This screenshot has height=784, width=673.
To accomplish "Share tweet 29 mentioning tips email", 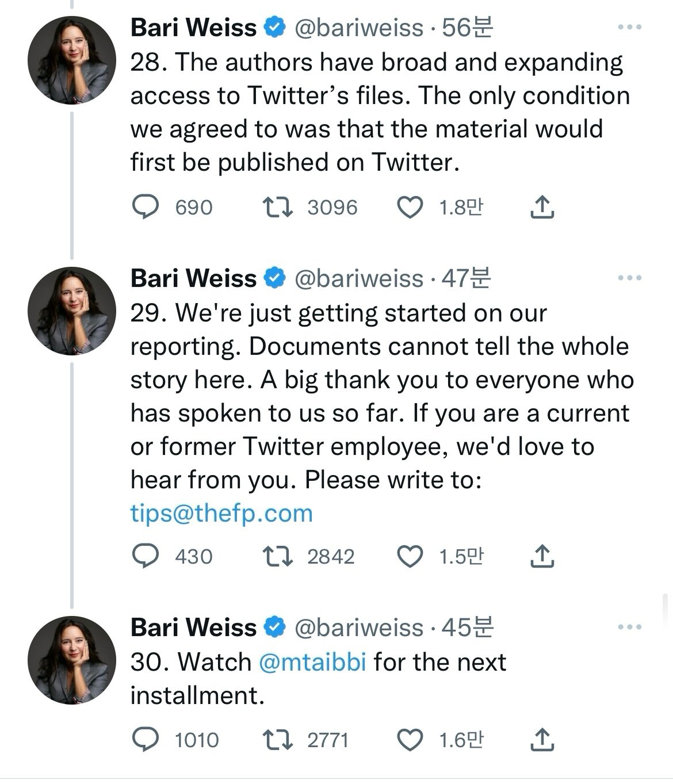I will (x=541, y=556).
